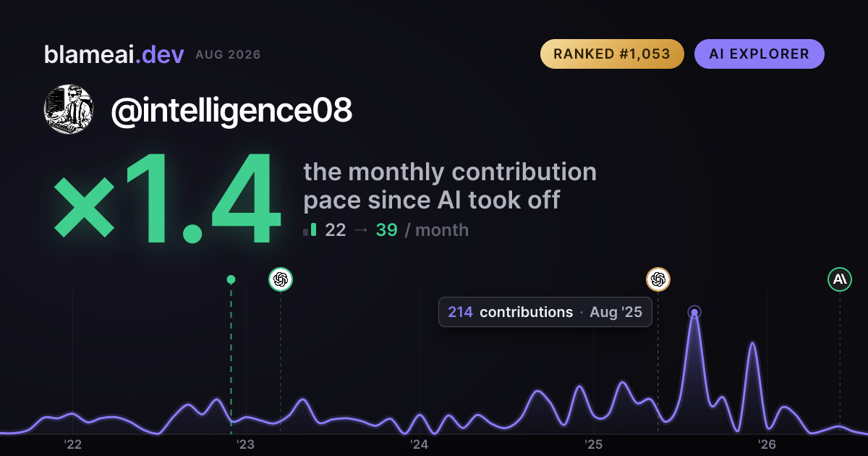Select the '23 axis label

click(x=246, y=444)
